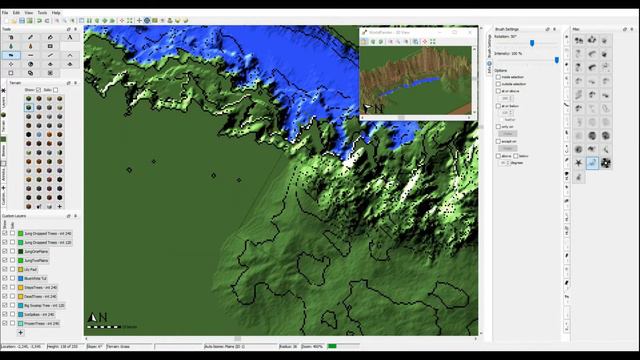Click the Height readout in status bar
The height and width of the screenshot is (360, 640).
pyautogui.click(x=62, y=347)
